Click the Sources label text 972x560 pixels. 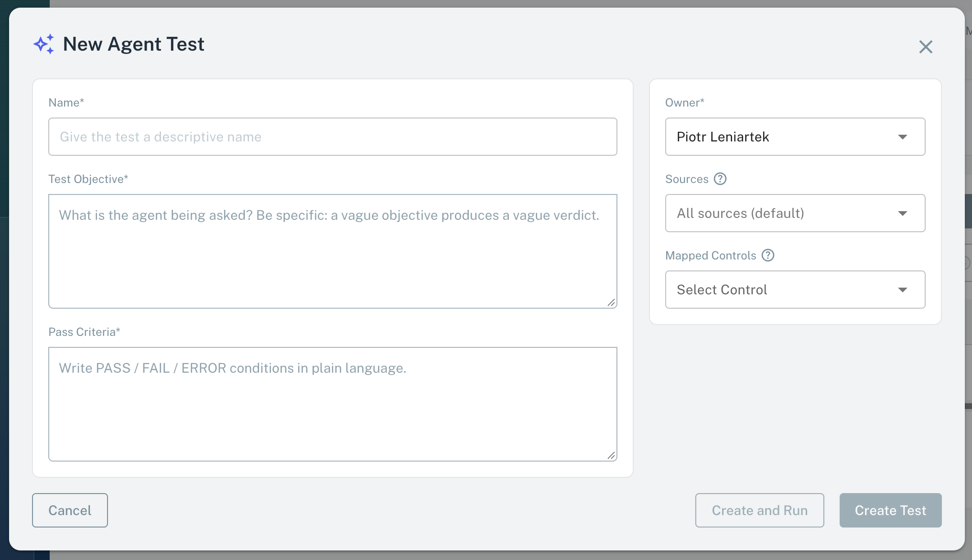687,179
